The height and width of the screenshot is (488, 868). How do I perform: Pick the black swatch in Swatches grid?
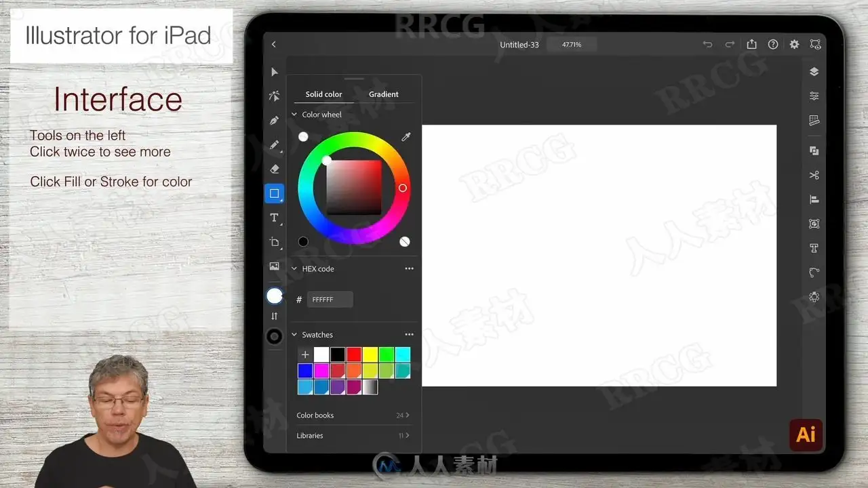[338, 354]
